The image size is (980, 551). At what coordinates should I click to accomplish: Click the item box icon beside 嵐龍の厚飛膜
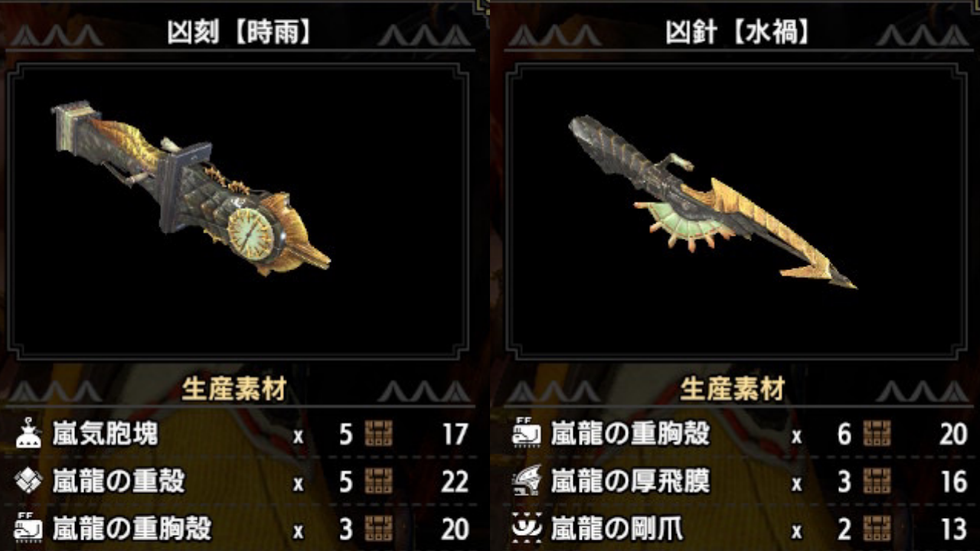(877, 481)
